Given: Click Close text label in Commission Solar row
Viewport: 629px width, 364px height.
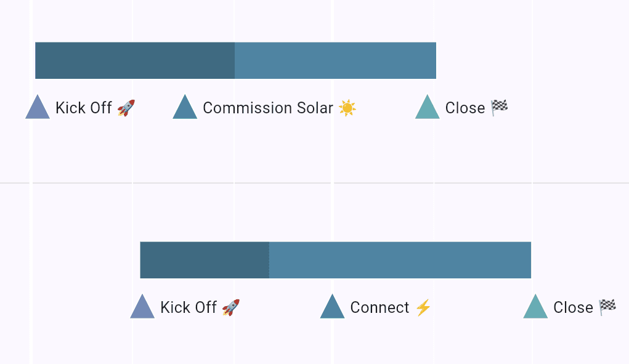Looking at the screenshot, I should 465,108.
